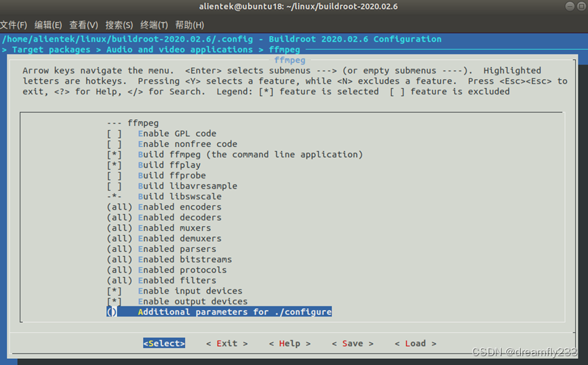Image resolution: width=588 pixels, height=365 pixels.
Task: Click Audio and video applications breadcrumb
Action: [180, 50]
